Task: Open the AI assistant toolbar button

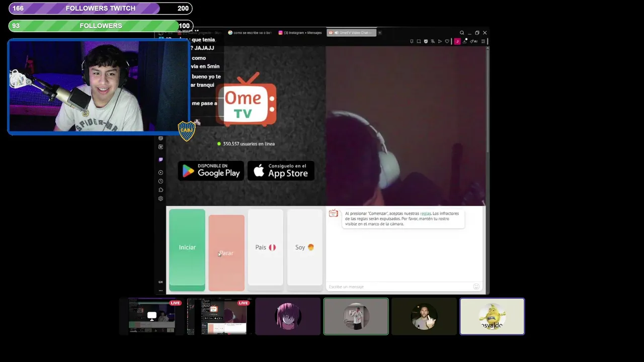Action: (x=474, y=41)
